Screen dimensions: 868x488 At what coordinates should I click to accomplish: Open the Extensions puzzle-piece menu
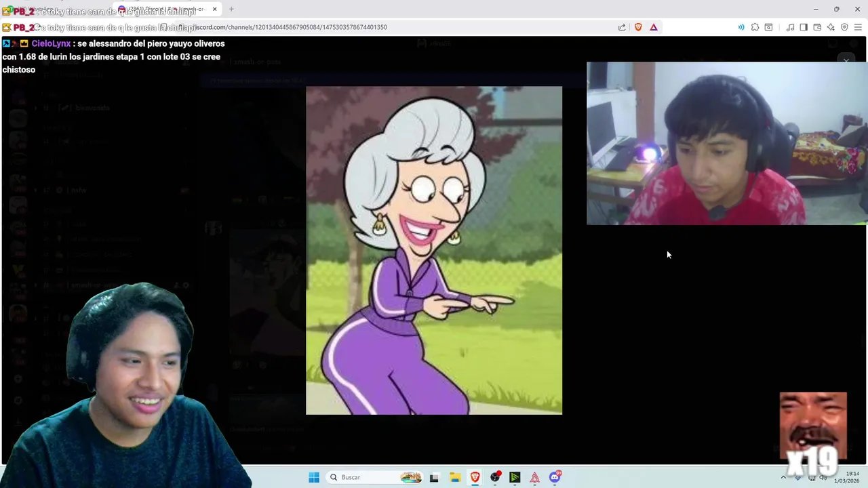[755, 27]
